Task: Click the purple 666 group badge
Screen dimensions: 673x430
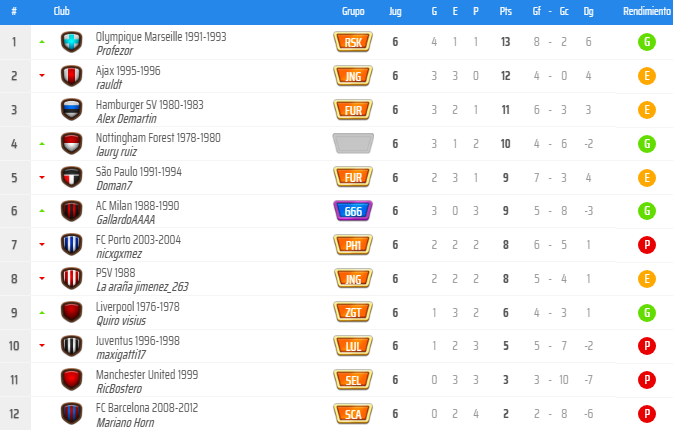Action: click(353, 211)
